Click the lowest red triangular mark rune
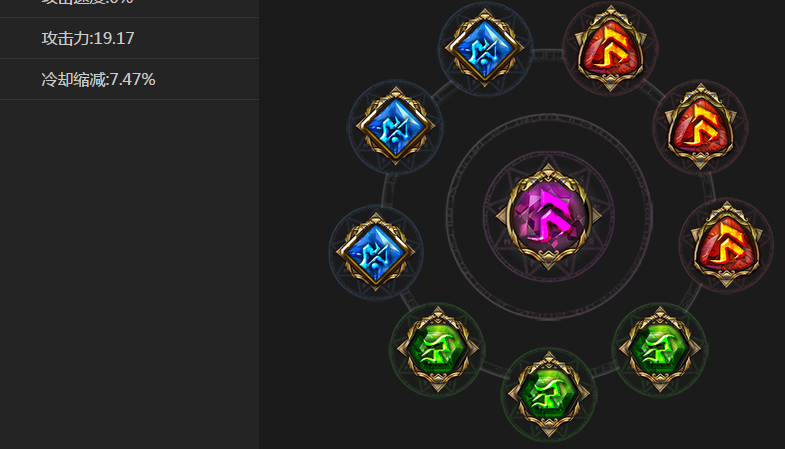 726,245
